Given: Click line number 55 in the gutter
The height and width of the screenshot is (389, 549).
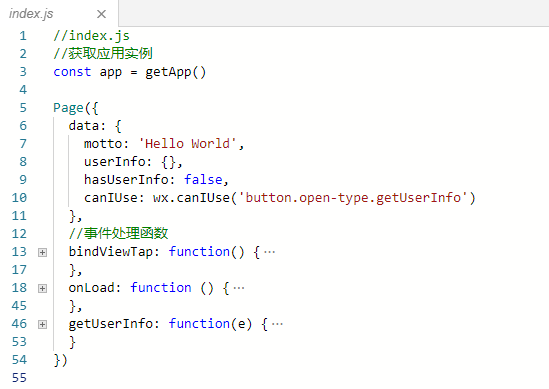Looking at the screenshot, I should click(19, 378).
